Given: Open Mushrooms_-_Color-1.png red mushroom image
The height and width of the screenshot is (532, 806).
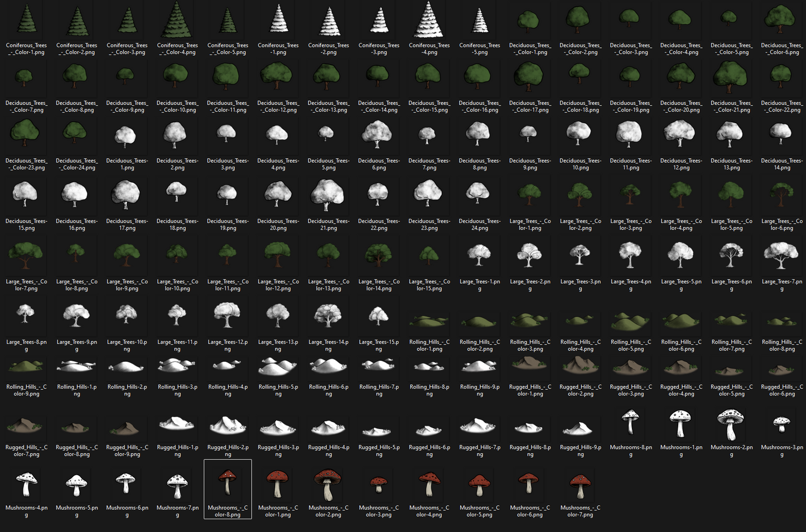Looking at the screenshot, I should point(278,484).
